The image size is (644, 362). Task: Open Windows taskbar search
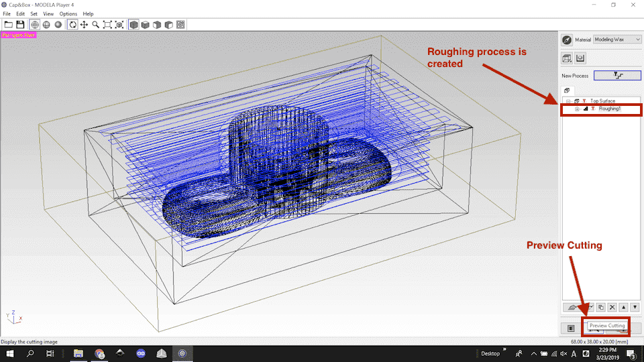30,353
